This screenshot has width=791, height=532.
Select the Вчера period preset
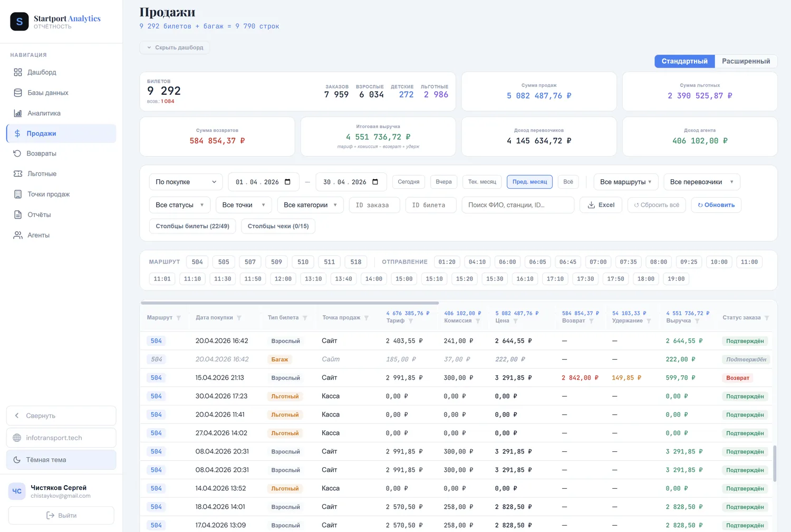click(443, 182)
